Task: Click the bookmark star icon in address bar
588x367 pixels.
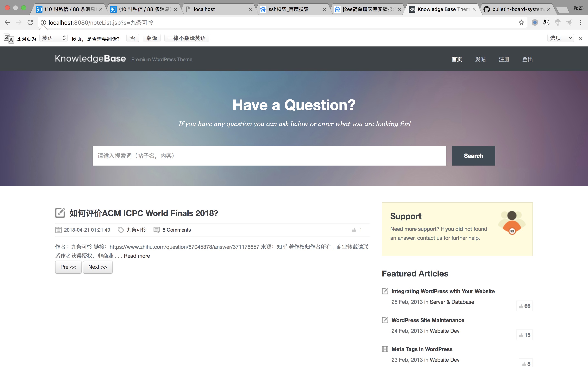Action: pyautogui.click(x=521, y=23)
